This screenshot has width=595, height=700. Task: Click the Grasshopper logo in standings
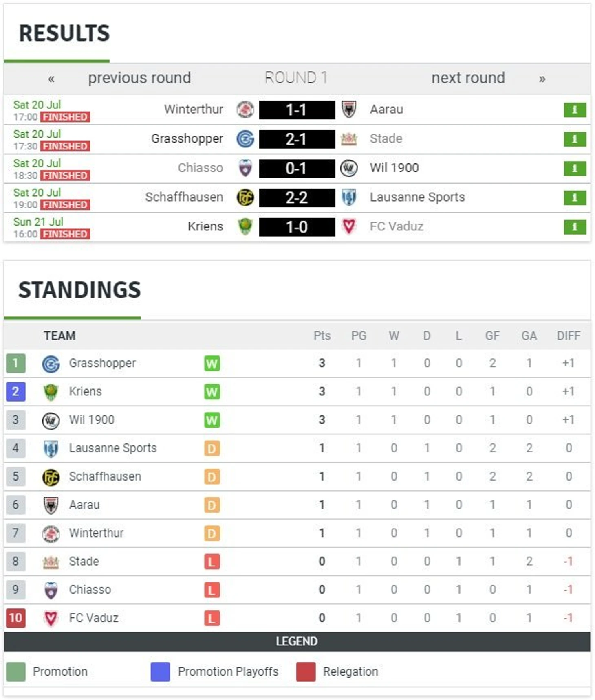pyautogui.click(x=51, y=364)
